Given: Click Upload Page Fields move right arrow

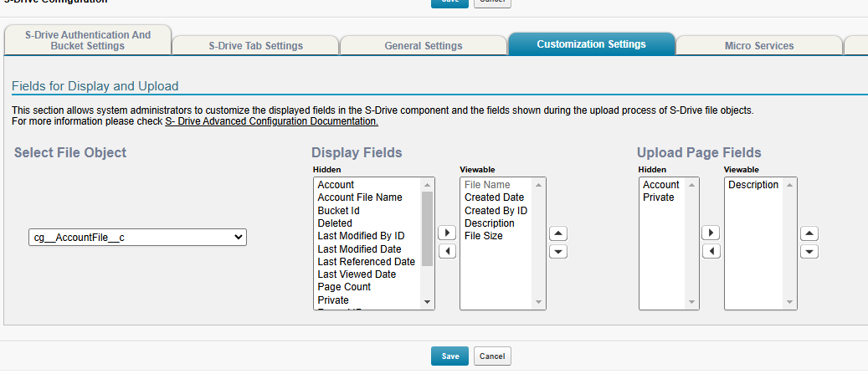Looking at the screenshot, I should [711, 233].
